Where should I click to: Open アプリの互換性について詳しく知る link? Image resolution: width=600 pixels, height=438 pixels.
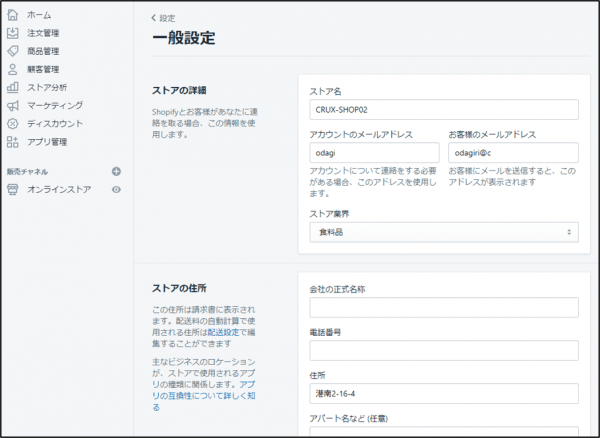pos(204,396)
